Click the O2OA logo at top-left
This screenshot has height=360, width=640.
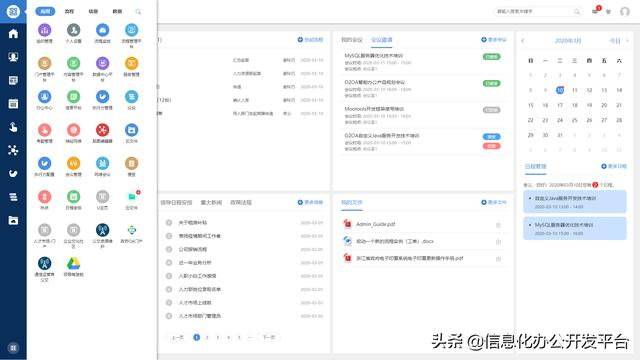[13, 11]
